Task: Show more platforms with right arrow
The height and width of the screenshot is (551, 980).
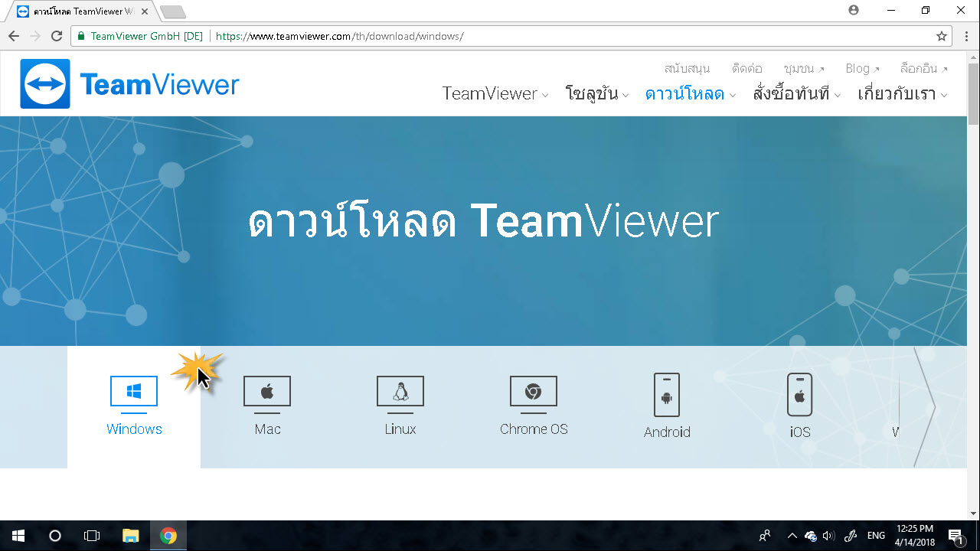Action: point(925,407)
